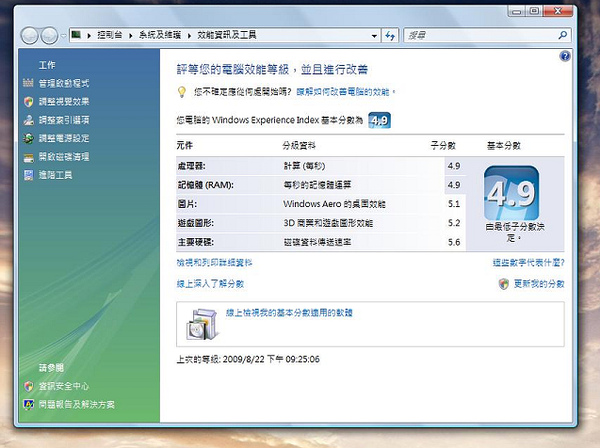Click the small 4.9 score badge
Screen dimensions: 600x448
379,121
